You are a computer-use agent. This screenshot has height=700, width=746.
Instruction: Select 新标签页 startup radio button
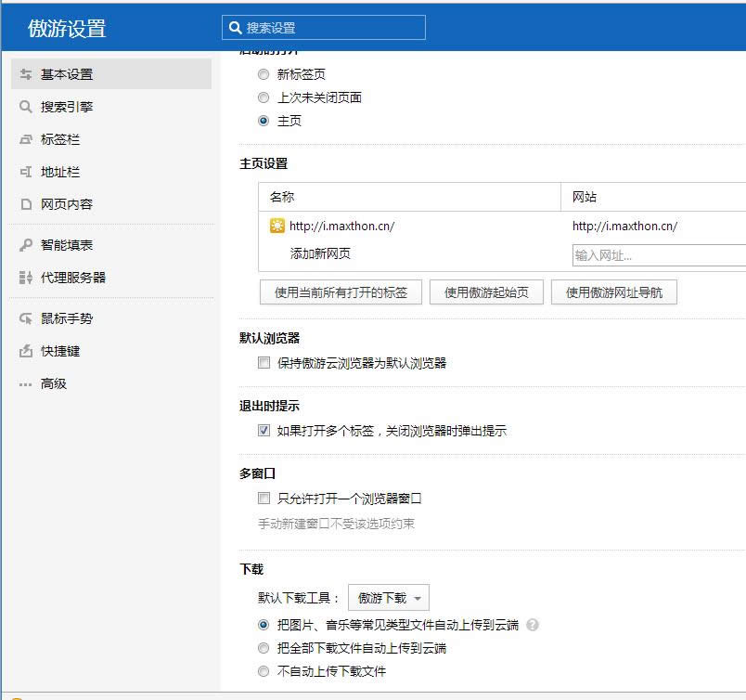click(x=264, y=74)
